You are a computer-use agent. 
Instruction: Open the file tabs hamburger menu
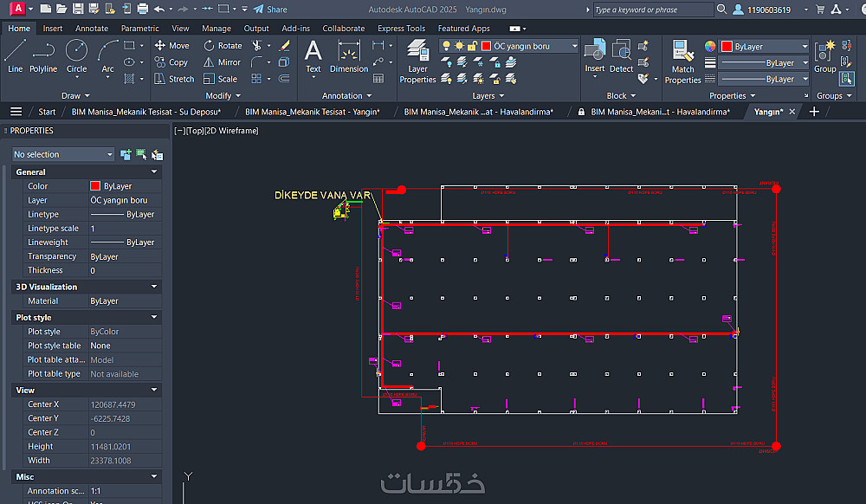click(x=16, y=112)
